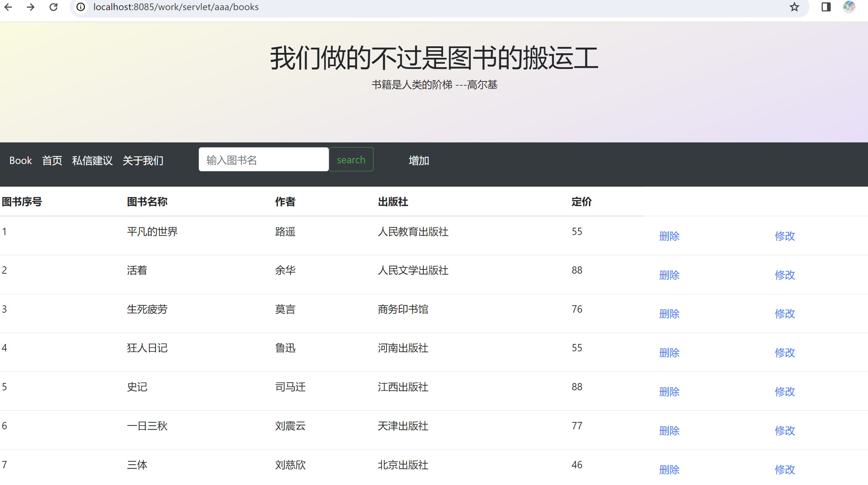Modify the book 狂人日记

[x=785, y=353]
